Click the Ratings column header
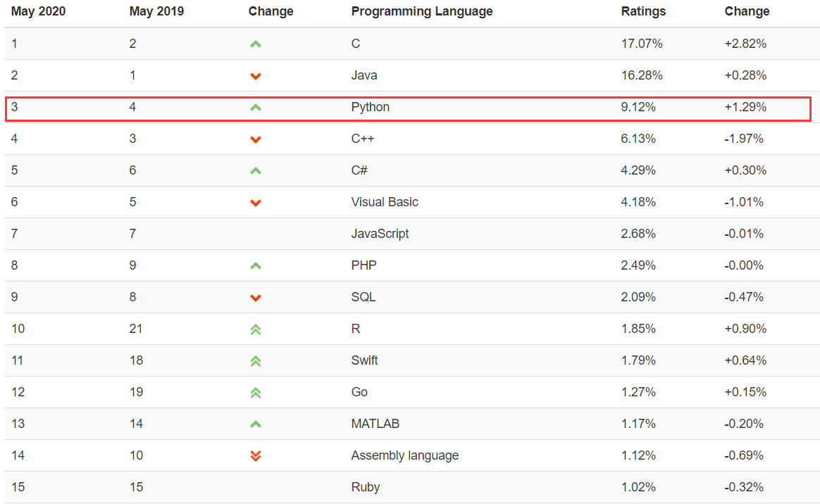Viewport: 820px width, 504px height. [x=643, y=11]
